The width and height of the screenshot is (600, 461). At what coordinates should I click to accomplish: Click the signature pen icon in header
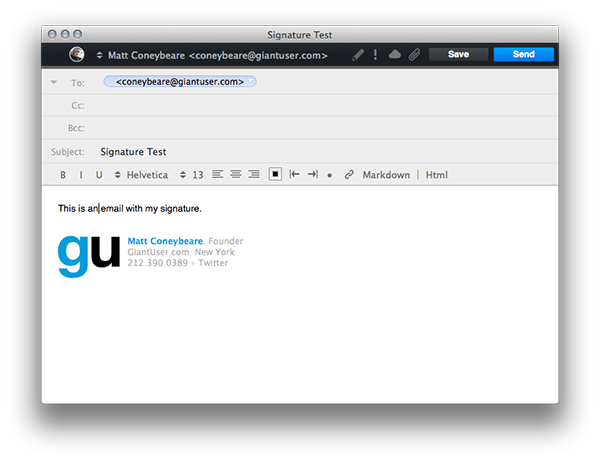click(358, 55)
